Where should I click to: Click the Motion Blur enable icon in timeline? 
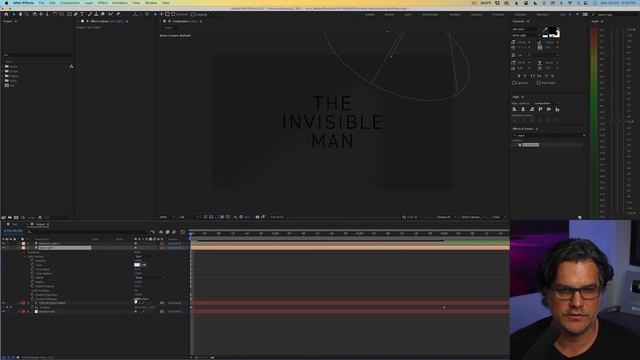pyautogui.click(x=174, y=232)
